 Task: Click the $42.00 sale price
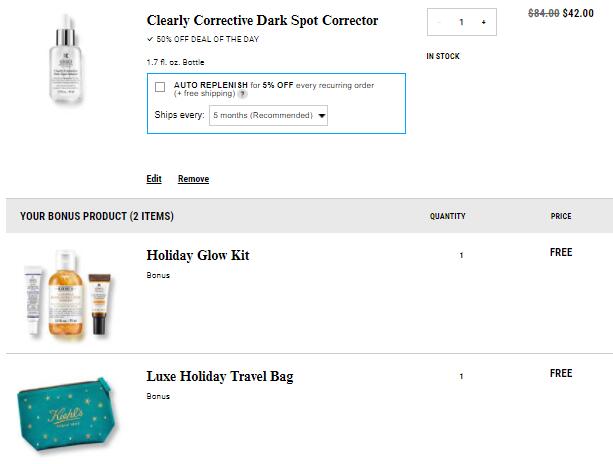point(578,13)
